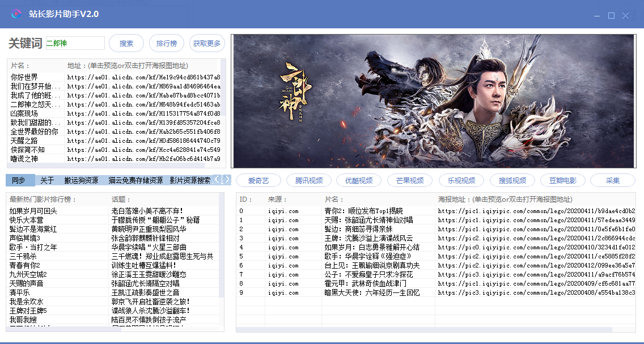Click 声临其境3 in ranking list

tap(24, 238)
